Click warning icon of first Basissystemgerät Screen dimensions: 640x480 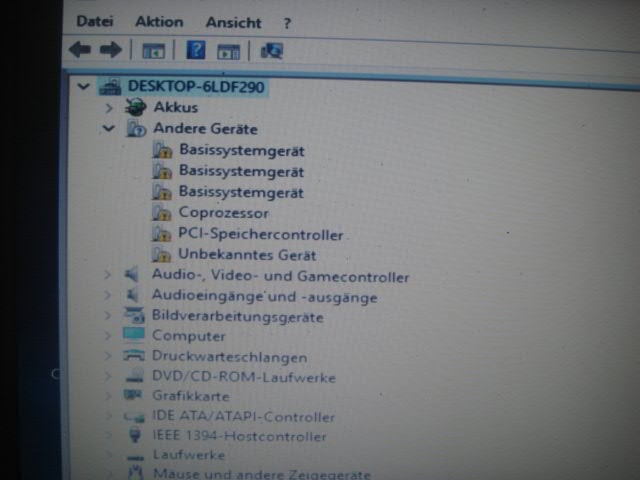[x=162, y=150]
